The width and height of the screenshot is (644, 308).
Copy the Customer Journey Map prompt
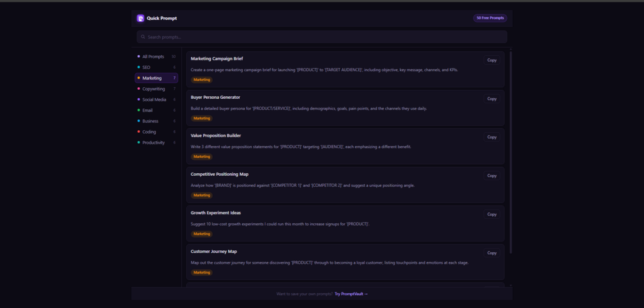tap(491, 253)
